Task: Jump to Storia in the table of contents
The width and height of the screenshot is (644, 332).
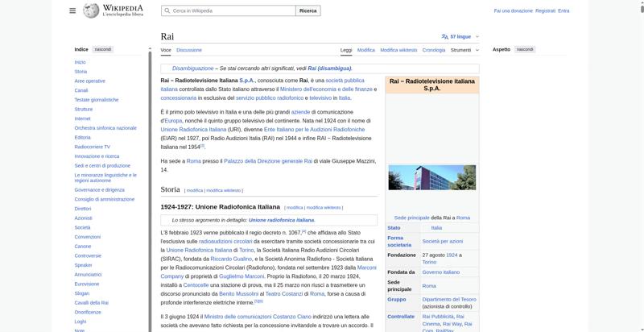Action: pyautogui.click(x=80, y=72)
